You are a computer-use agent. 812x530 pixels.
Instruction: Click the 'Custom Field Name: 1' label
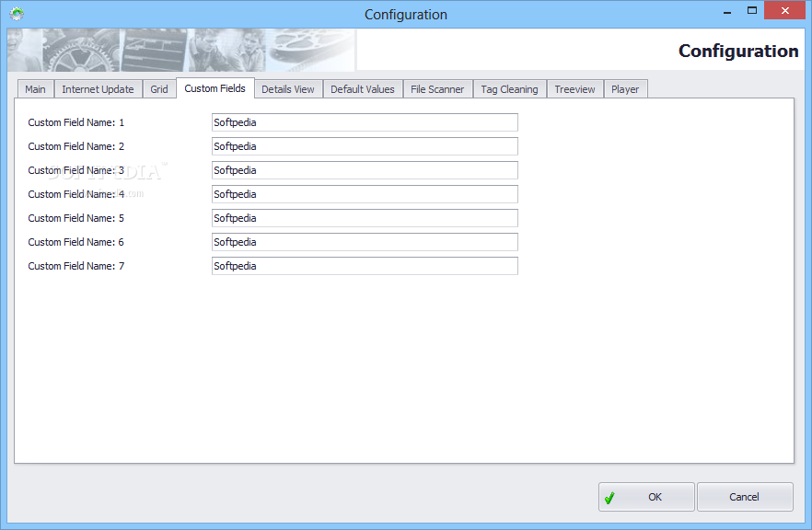pyautogui.click(x=76, y=122)
